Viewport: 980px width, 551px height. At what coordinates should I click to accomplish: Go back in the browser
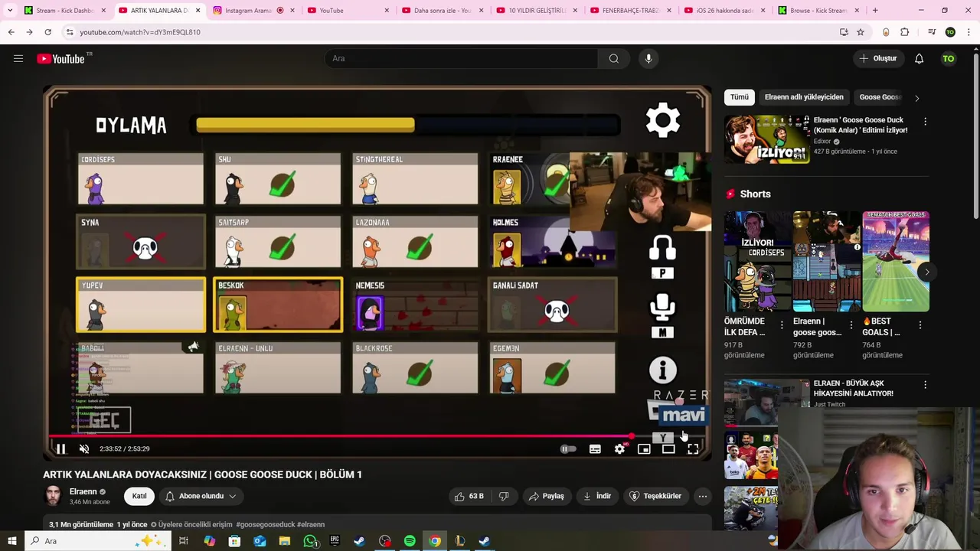coord(11,32)
